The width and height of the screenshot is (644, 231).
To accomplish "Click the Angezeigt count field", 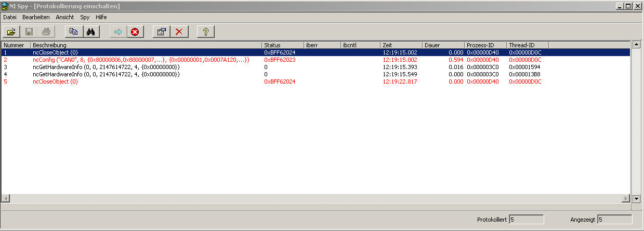I will click(x=615, y=220).
